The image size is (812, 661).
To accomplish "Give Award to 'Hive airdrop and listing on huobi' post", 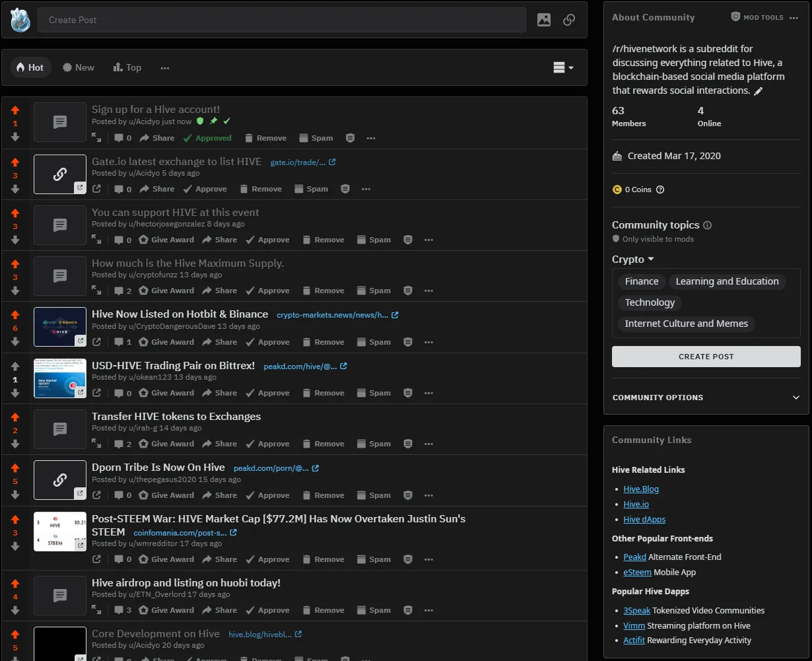I will (166, 610).
